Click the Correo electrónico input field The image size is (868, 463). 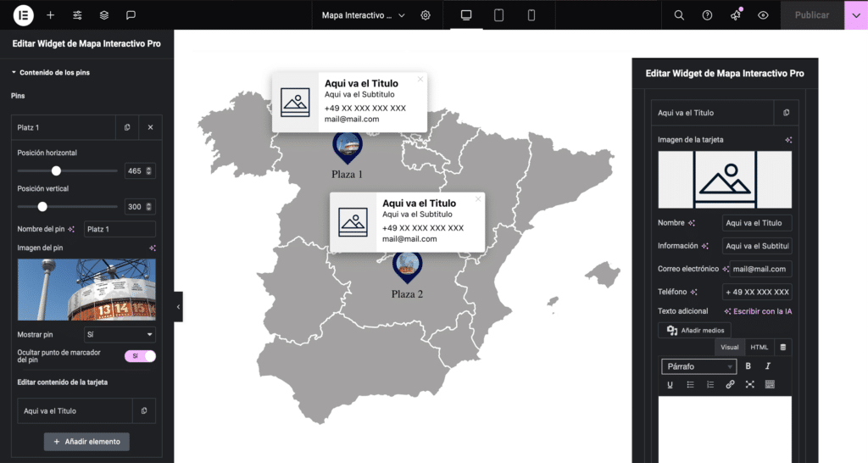[x=760, y=269]
